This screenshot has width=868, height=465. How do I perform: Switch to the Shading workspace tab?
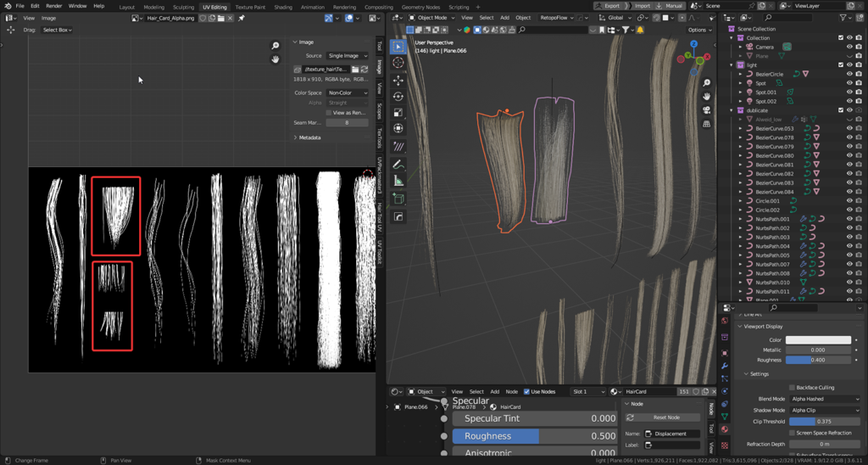tap(283, 7)
